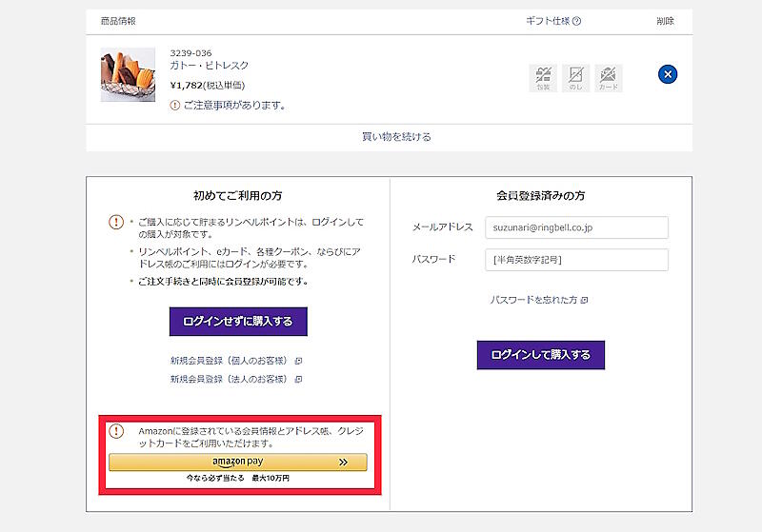Open 新規会員登録（法人のお客様） link

(230, 379)
